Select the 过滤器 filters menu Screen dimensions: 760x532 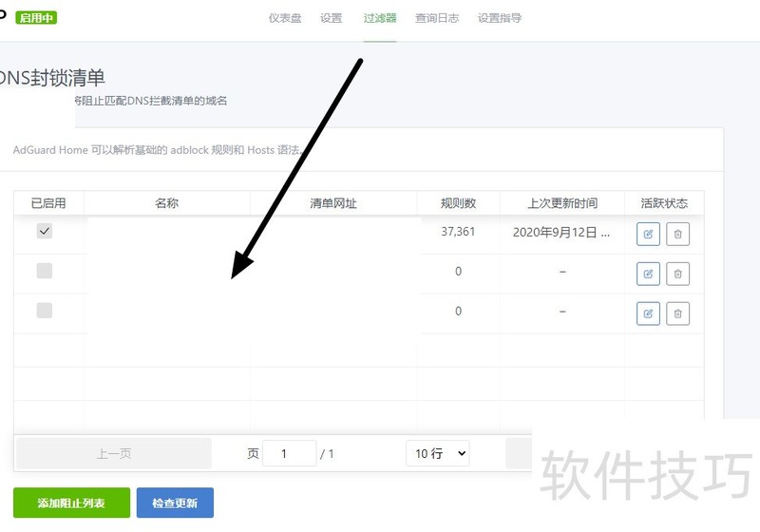380,18
